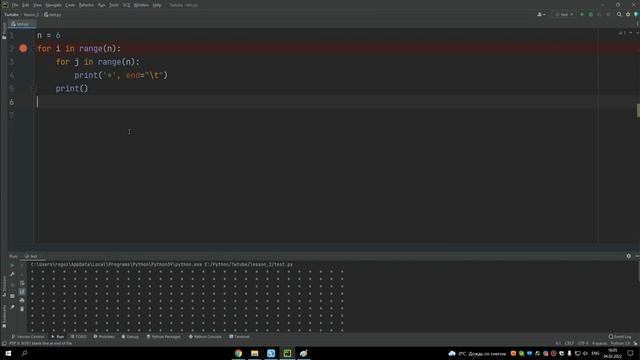Switch to PyCharm in the taskbar

[287, 353]
